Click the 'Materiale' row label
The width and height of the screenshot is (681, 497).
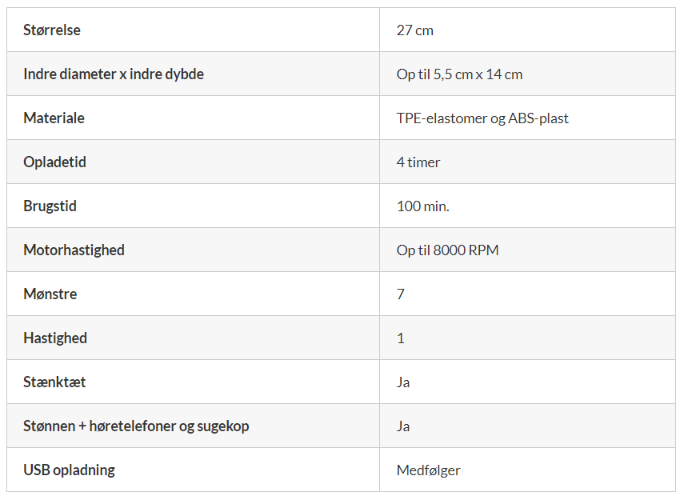[54, 118]
